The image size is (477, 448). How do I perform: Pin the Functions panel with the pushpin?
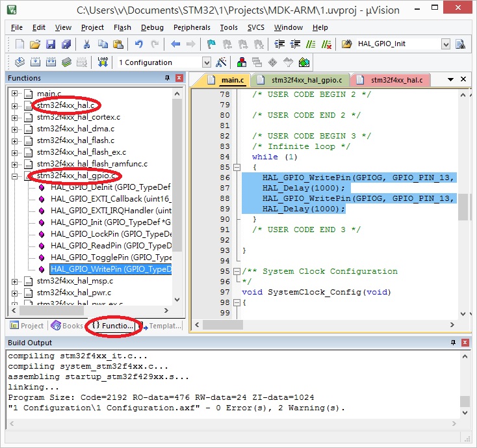pos(167,78)
